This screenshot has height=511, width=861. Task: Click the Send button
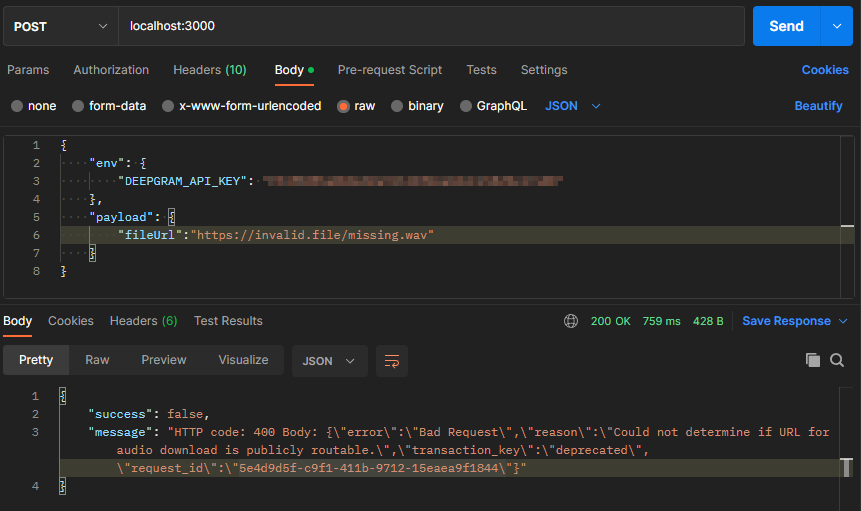786,26
